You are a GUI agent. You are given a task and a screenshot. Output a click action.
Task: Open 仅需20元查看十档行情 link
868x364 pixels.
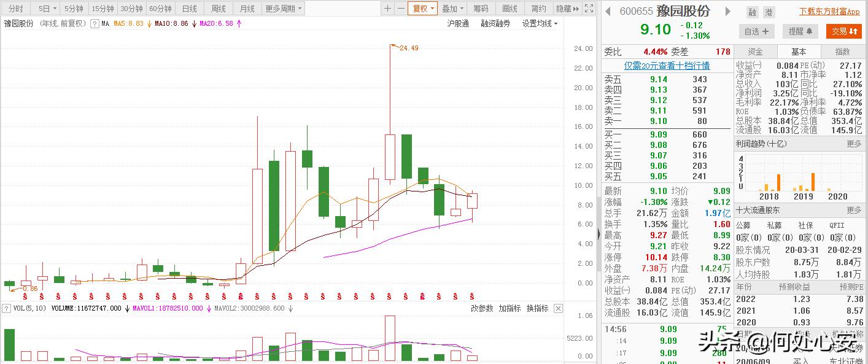pos(667,66)
